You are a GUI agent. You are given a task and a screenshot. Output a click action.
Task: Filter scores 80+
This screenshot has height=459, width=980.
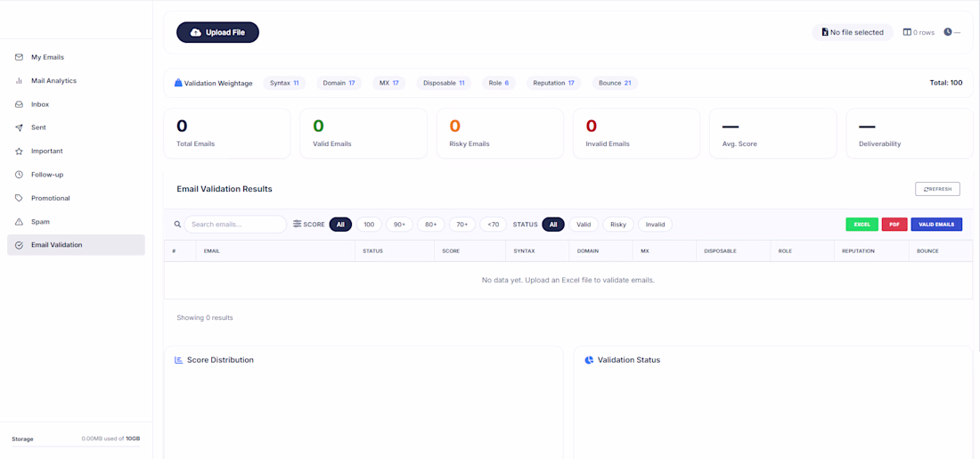(431, 225)
